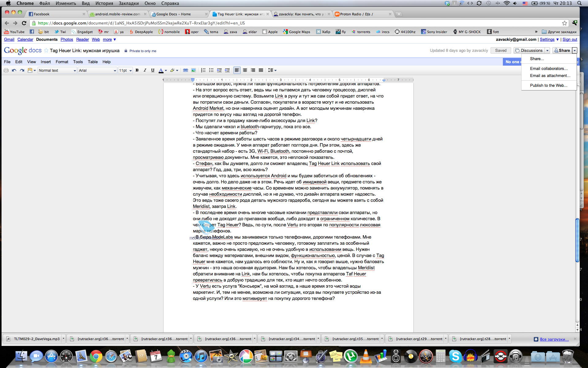Open the YouTube bookmark
The image size is (588, 368).
pyautogui.click(x=14, y=32)
